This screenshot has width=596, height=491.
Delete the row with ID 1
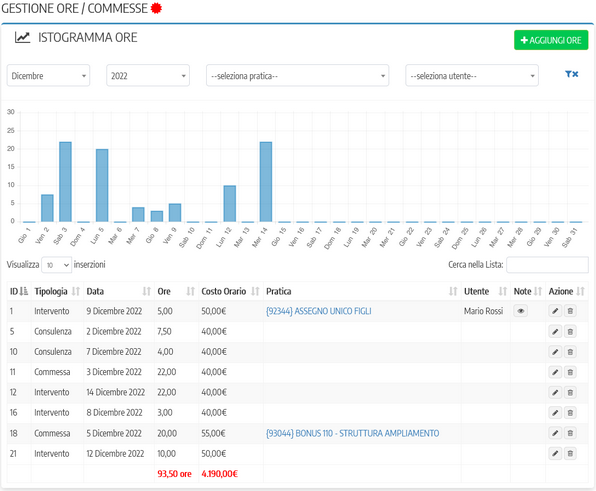pos(570,311)
